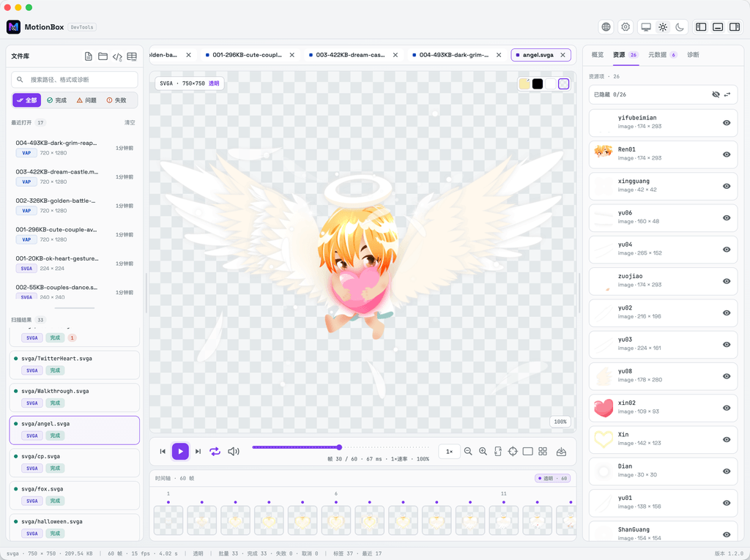Click the purple play button
This screenshot has height=560, width=750.
[180, 452]
